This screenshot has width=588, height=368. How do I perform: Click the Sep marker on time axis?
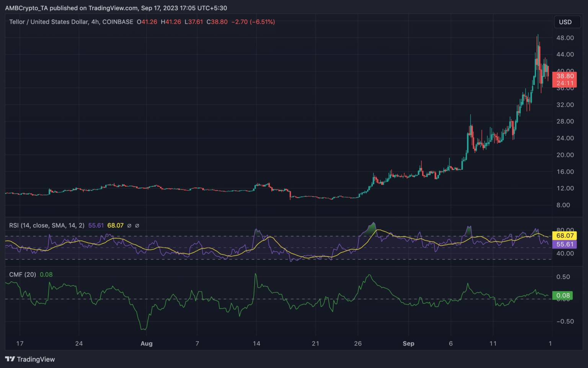coord(408,344)
